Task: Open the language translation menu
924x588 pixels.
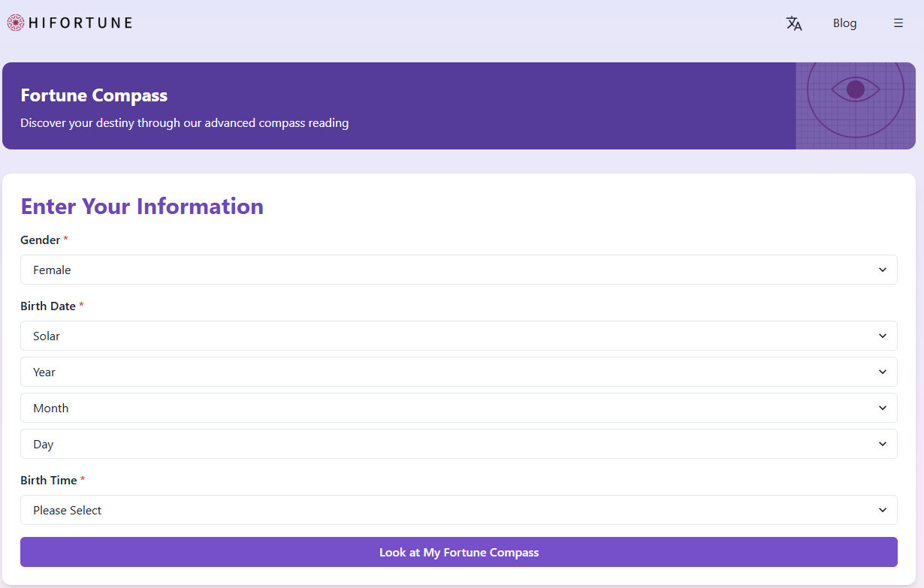Action: 794,23
